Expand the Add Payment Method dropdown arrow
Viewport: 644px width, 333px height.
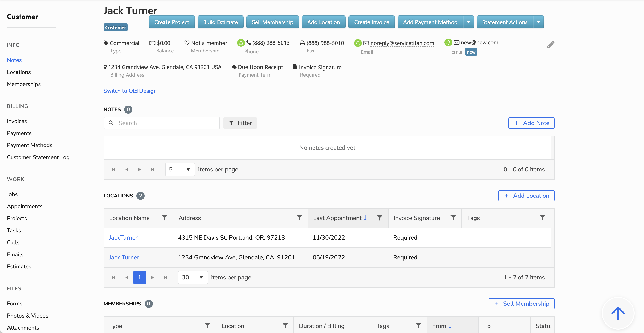coord(468,22)
